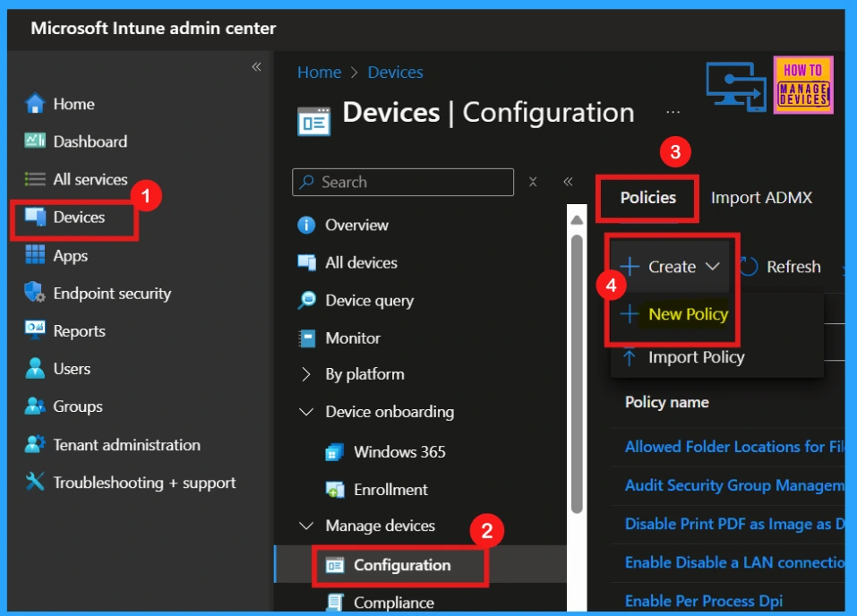
Task: Select the Endpoint security label
Action: [112, 294]
